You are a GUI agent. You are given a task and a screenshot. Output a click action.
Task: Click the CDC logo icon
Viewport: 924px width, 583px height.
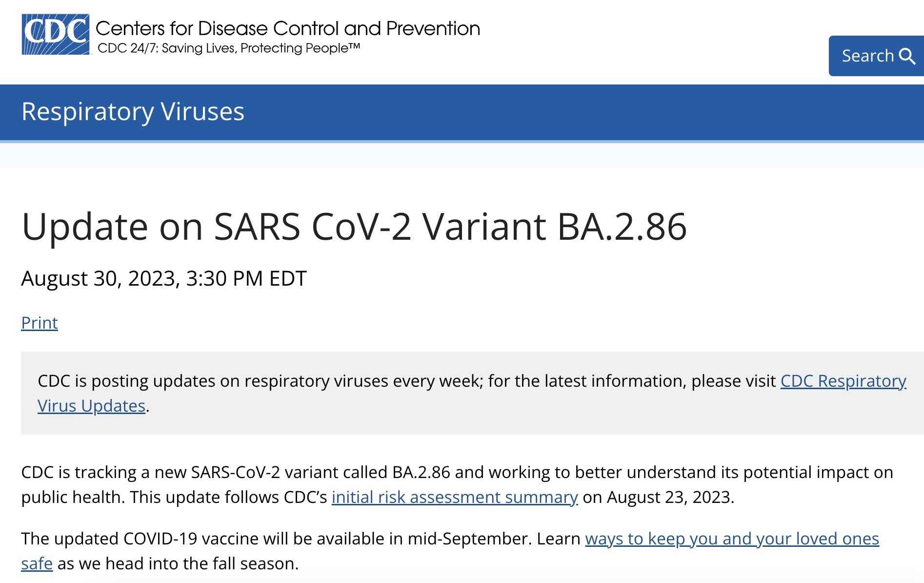56,34
